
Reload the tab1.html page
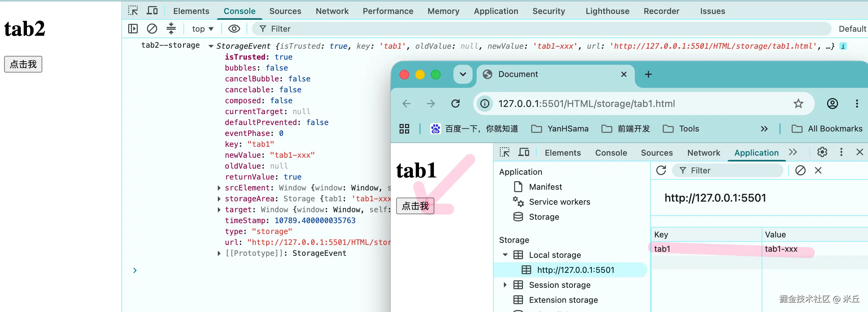click(455, 104)
